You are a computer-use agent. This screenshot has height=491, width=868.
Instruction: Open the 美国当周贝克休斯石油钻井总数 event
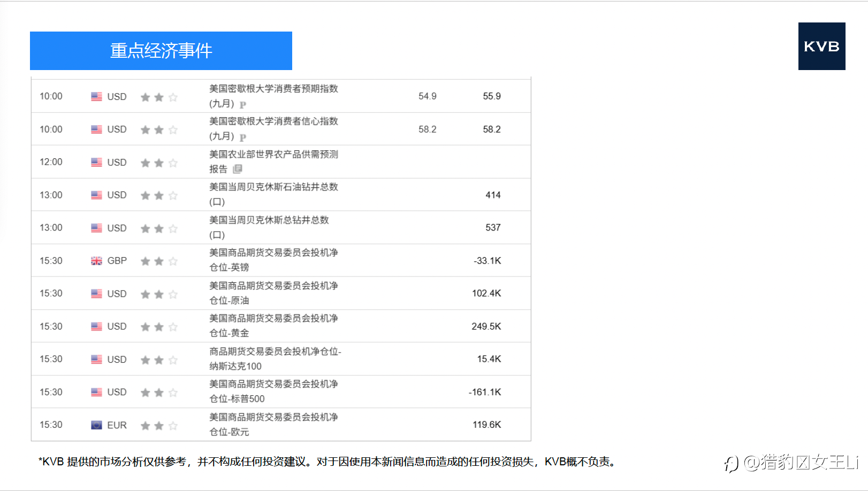tap(273, 194)
